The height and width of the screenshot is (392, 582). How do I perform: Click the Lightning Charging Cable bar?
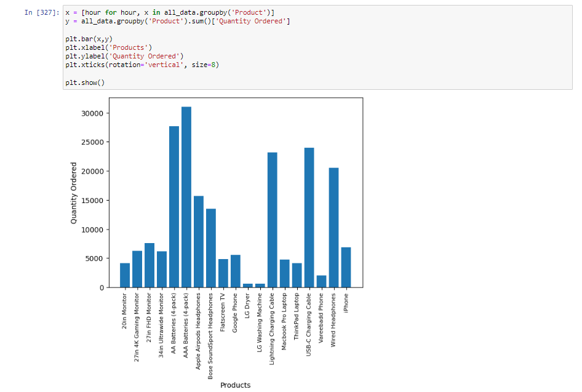(x=273, y=220)
